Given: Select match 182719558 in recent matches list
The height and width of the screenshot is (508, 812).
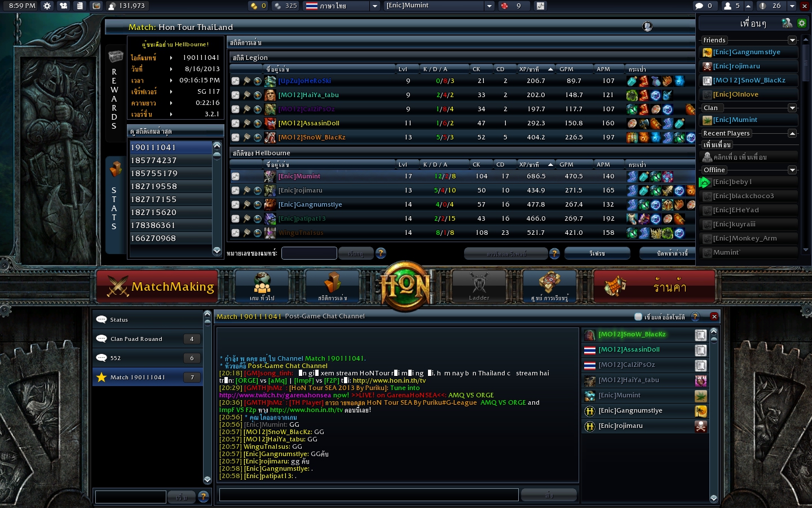Looking at the screenshot, I should (171, 186).
